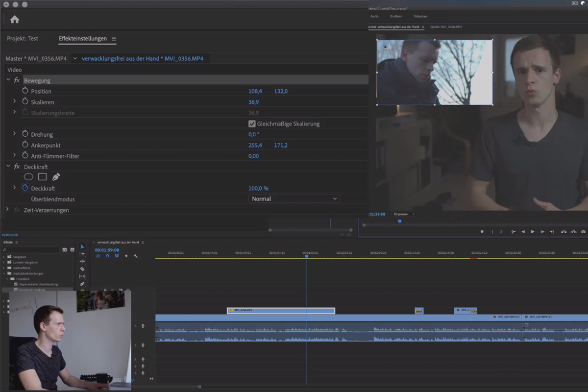The height and width of the screenshot is (392, 588).
Task: Toggle animation stopwatch for Anti-Flimmer-Filter
Action: tap(25, 156)
